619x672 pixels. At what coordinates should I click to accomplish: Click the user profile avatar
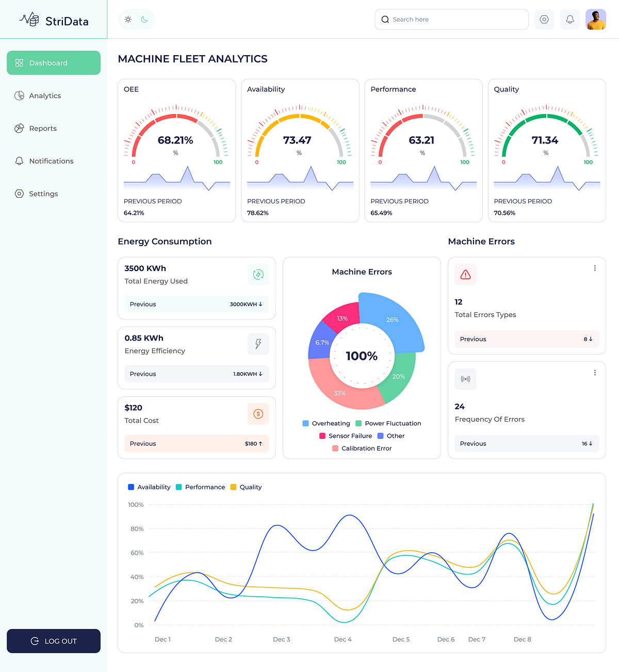tap(596, 20)
